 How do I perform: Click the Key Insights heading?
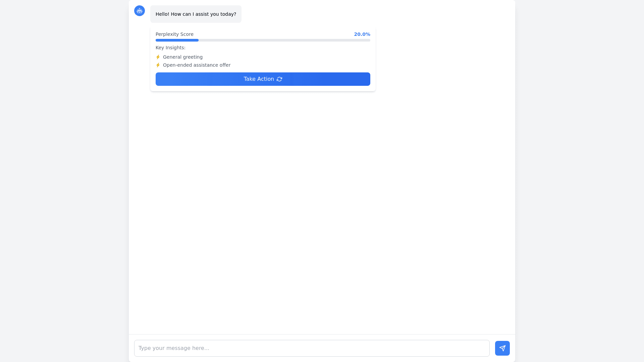(170, 48)
